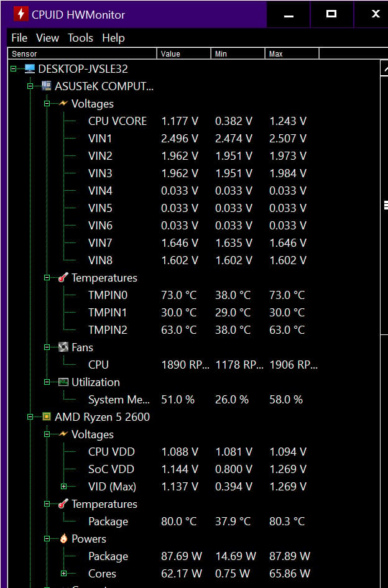388x588 pixels.
Task: Select the VIN8 voltage row
Action: 197,260
